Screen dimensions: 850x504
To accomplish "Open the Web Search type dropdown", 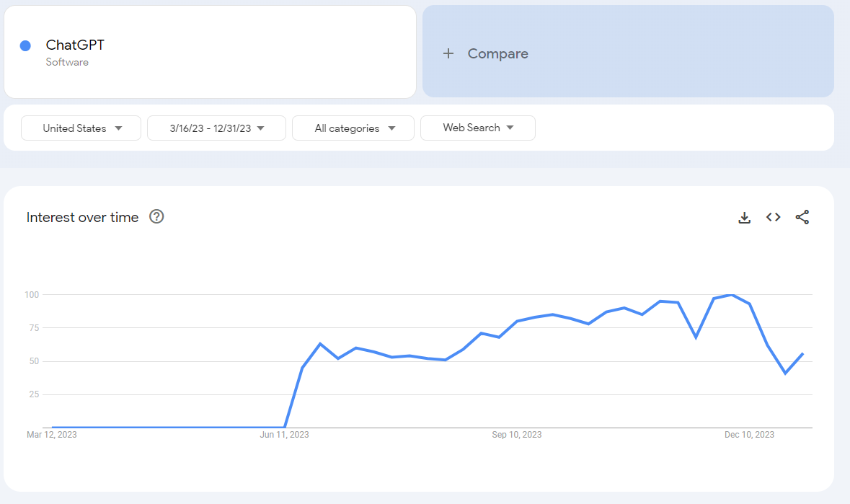I will 477,128.
